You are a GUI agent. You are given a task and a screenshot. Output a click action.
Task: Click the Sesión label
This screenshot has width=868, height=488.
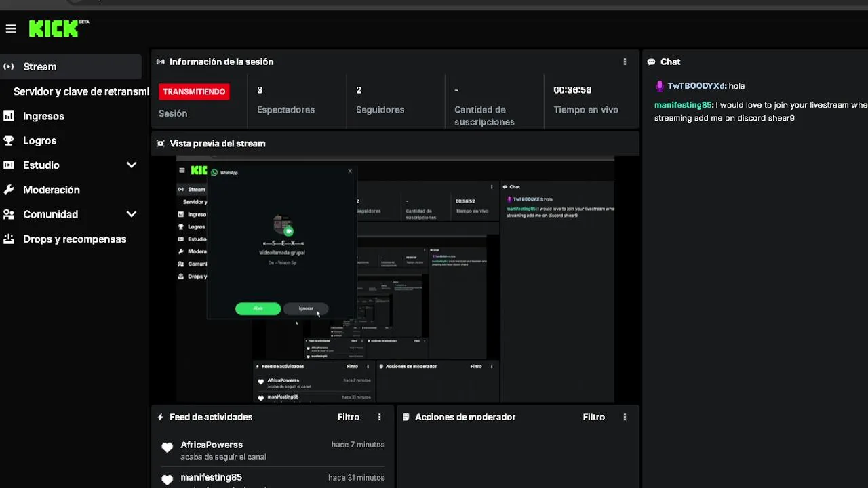[173, 113]
